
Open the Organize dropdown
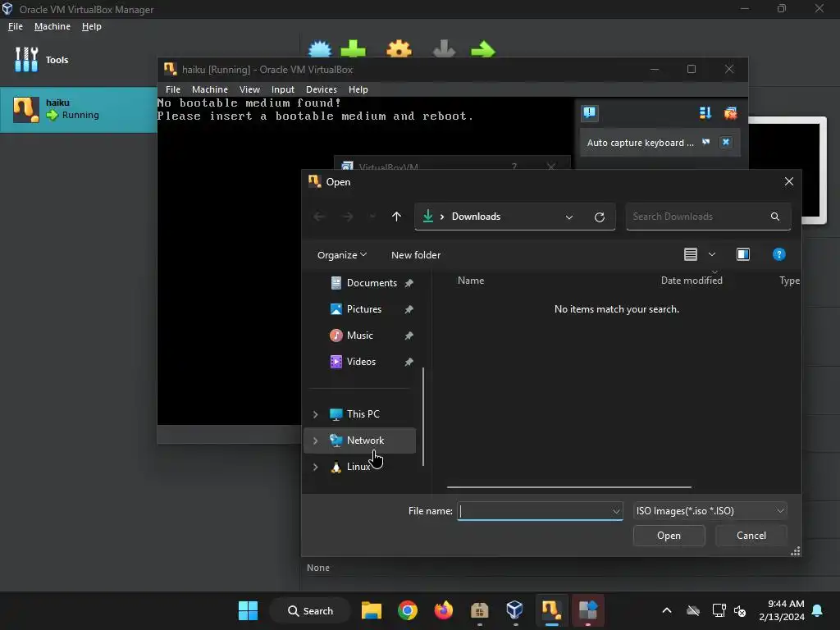pyautogui.click(x=342, y=255)
